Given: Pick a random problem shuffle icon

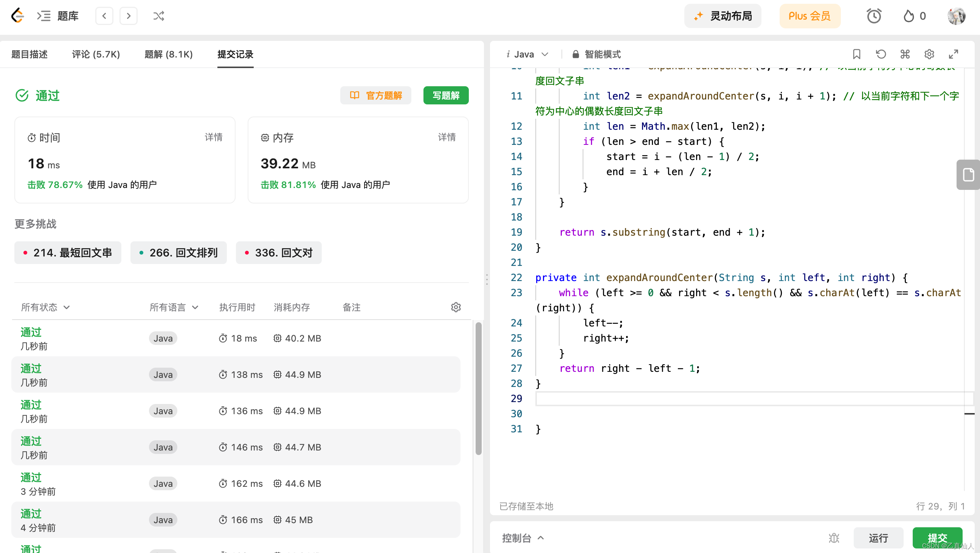Looking at the screenshot, I should click(159, 16).
